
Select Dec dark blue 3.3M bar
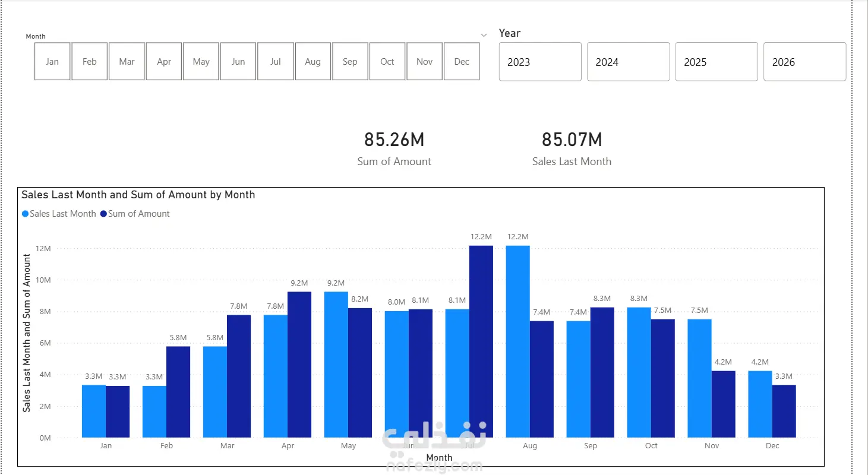click(784, 411)
